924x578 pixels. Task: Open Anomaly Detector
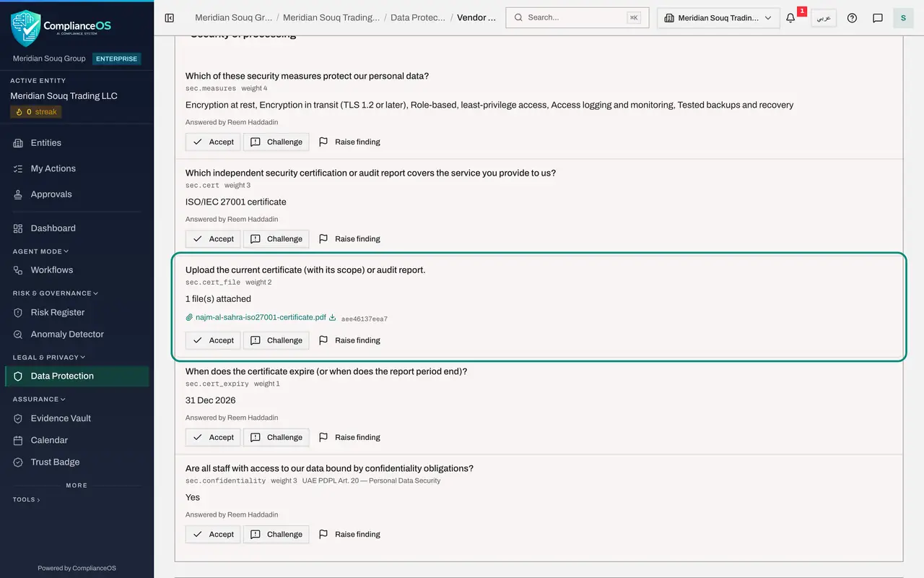[77, 335]
